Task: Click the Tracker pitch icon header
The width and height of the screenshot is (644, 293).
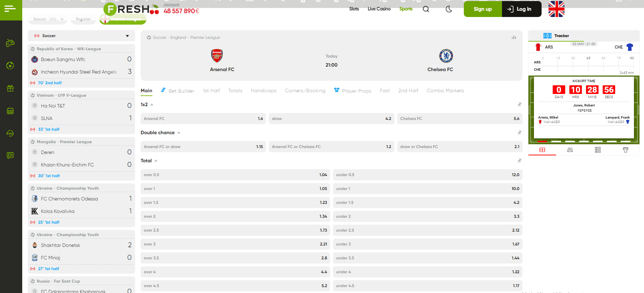Action: click(x=547, y=36)
